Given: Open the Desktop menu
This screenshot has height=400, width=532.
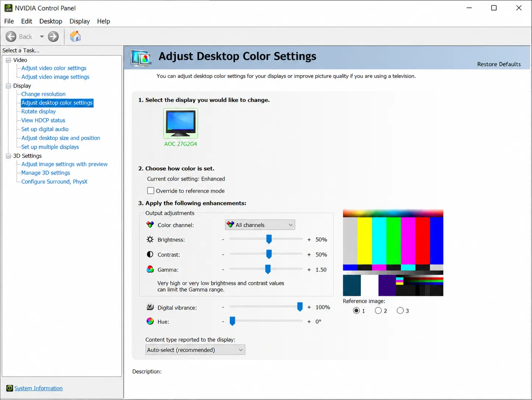Looking at the screenshot, I should tap(51, 21).
